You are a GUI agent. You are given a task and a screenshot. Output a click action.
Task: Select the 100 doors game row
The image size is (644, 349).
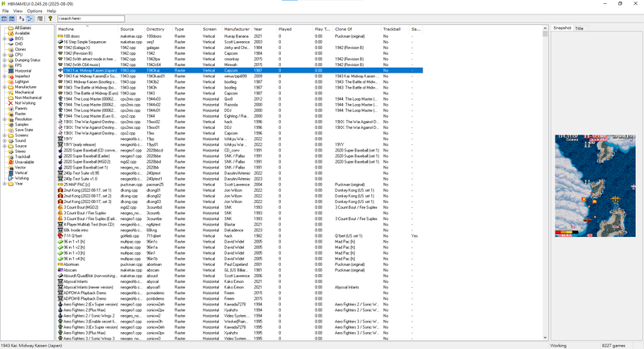coord(240,36)
